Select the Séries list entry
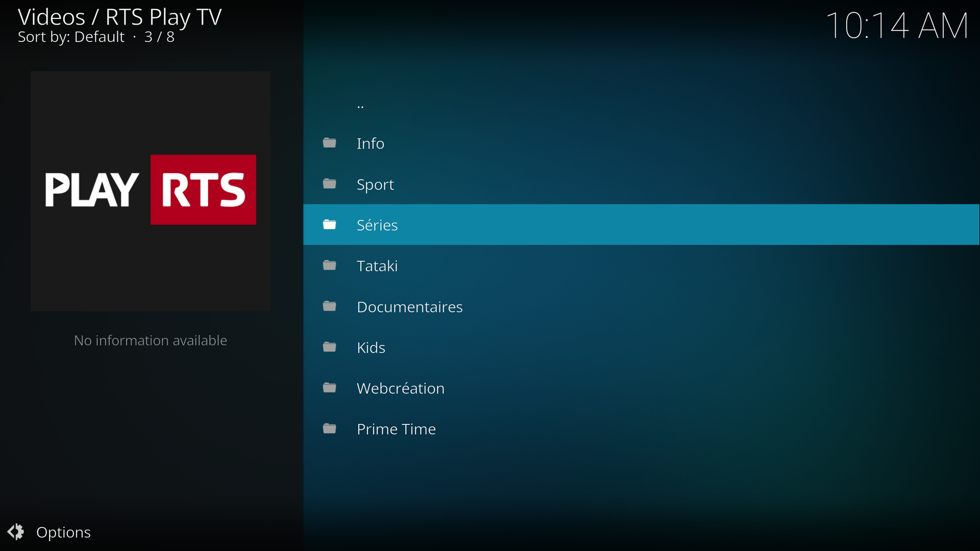The width and height of the screenshot is (980, 551). (x=377, y=225)
